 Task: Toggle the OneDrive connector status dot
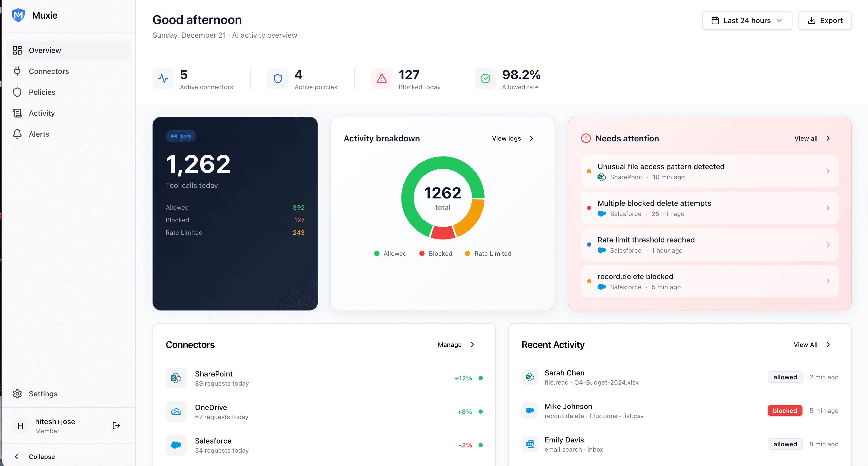481,412
